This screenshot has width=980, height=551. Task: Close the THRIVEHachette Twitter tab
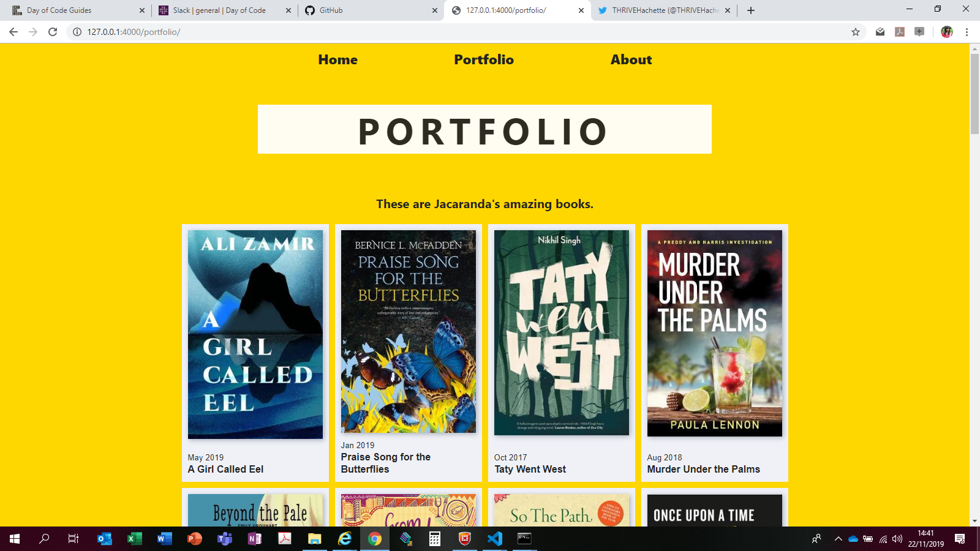[x=728, y=10]
